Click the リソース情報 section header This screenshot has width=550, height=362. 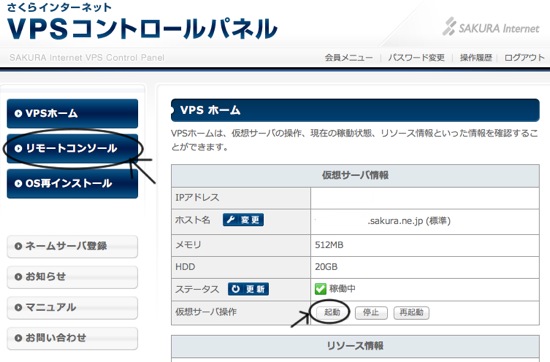tap(355, 346)
